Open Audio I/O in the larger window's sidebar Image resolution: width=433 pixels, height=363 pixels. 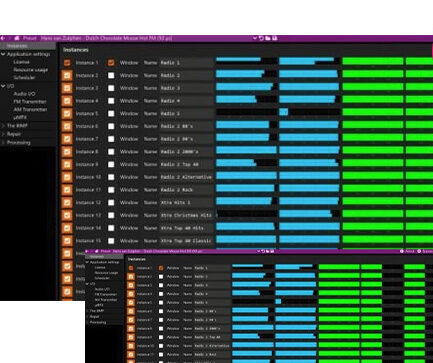(x=24, y=94)
